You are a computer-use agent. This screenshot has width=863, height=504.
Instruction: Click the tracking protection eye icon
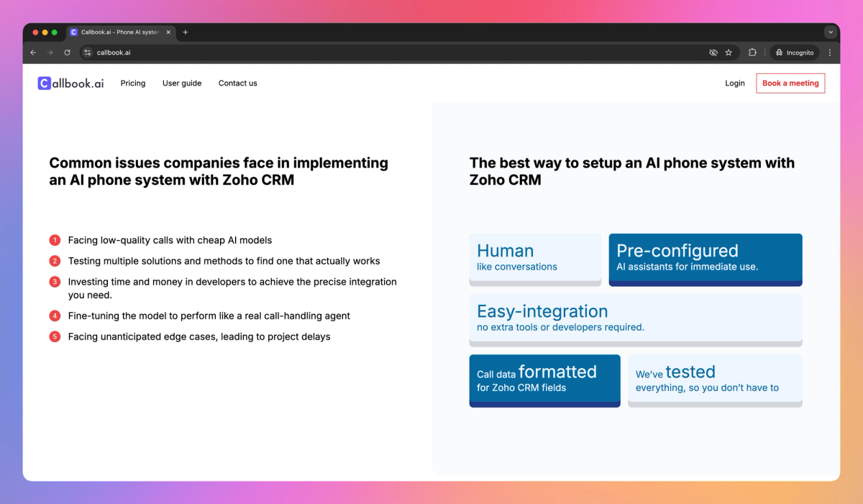(x=713, y=52)
